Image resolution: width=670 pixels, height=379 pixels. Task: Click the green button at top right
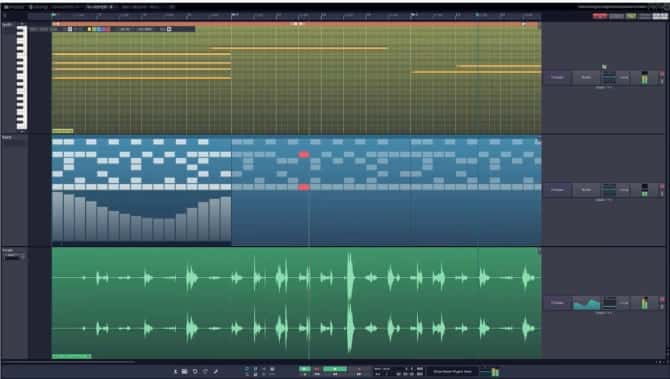(x=631, y=16)
